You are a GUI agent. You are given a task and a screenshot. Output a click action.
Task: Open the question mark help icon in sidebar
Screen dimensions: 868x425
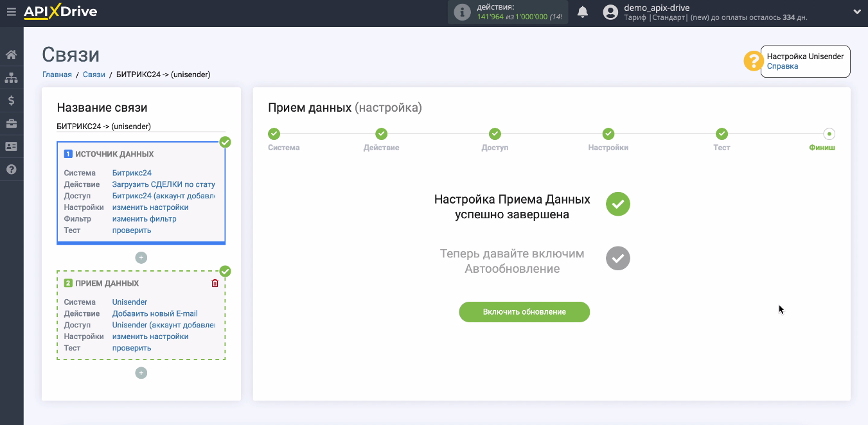(11, 169)
